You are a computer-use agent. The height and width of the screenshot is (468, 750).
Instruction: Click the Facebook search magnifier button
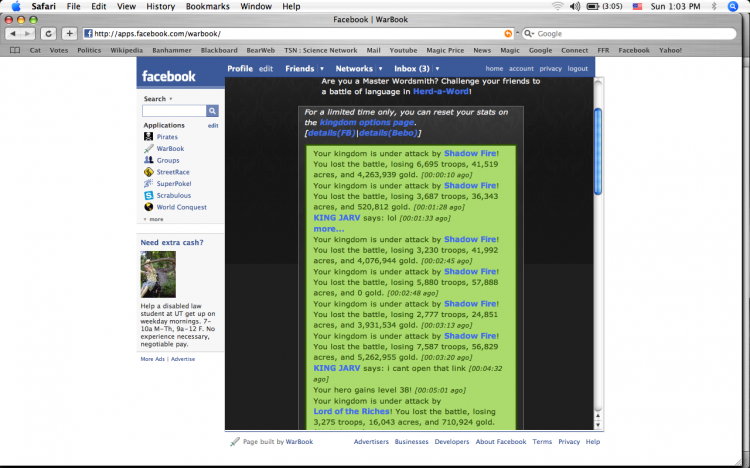coord(212,111)
